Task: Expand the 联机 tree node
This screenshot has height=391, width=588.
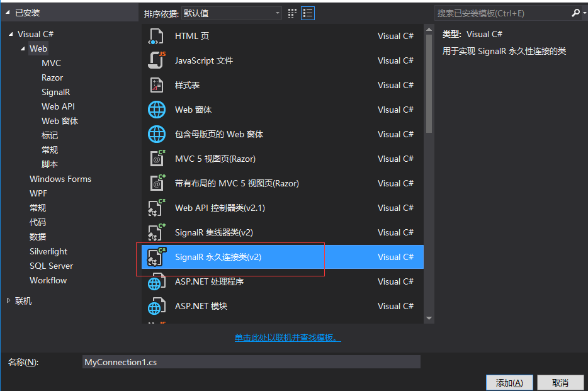Action: 8,301
